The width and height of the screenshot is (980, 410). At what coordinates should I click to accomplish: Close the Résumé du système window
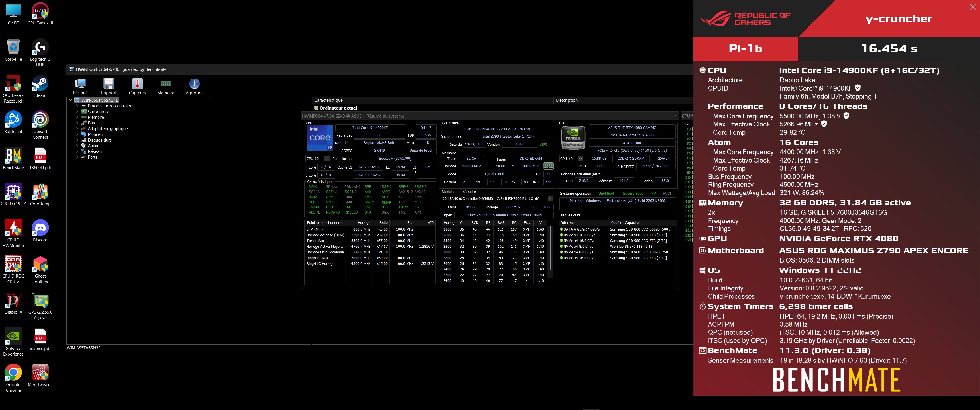[x=675, y=116]
